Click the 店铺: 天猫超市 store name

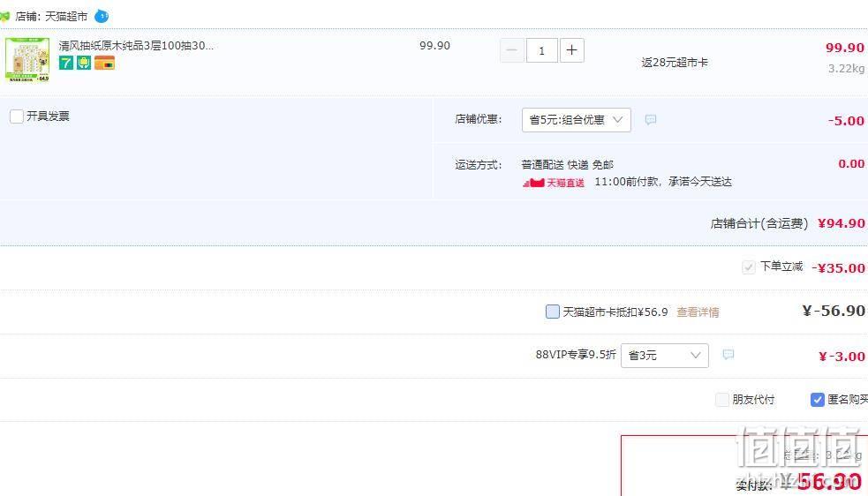click(x=51, y=17)
